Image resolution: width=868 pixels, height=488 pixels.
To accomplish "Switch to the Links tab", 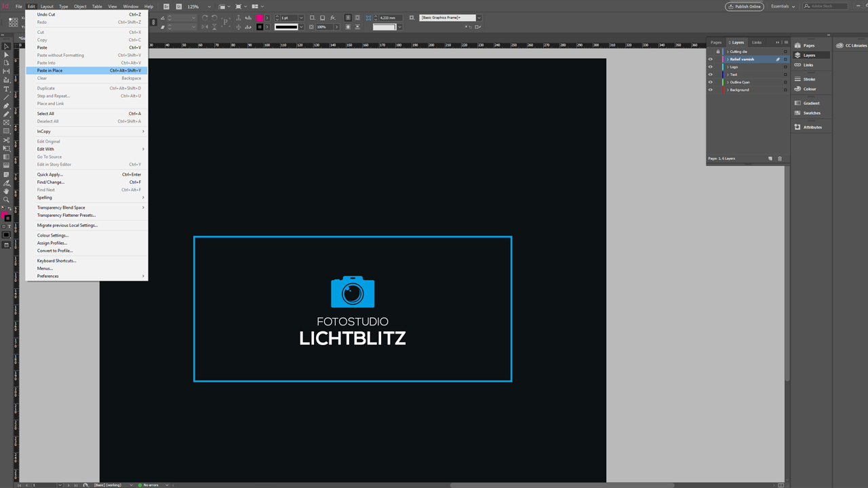I will tap(757, 43).
